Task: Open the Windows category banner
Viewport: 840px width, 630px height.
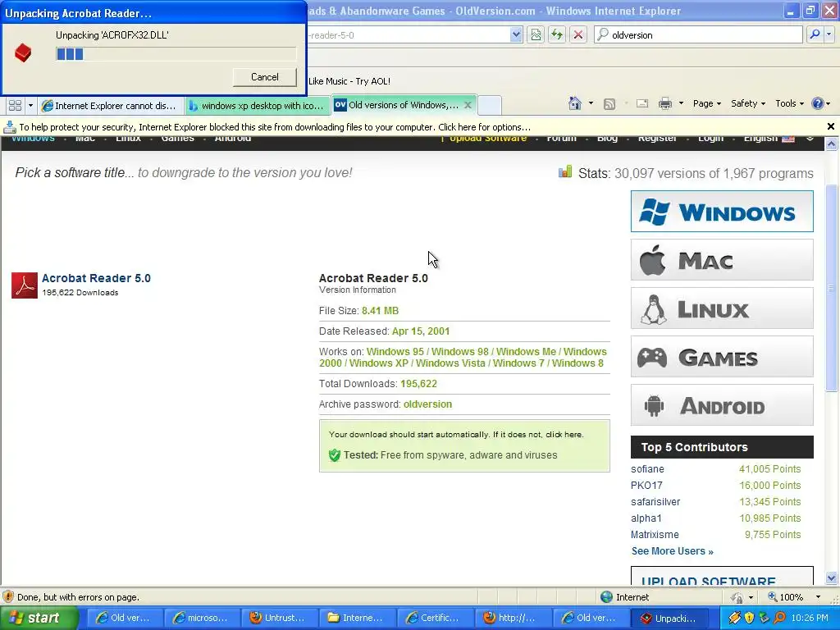Action: [x=722, y=211]
